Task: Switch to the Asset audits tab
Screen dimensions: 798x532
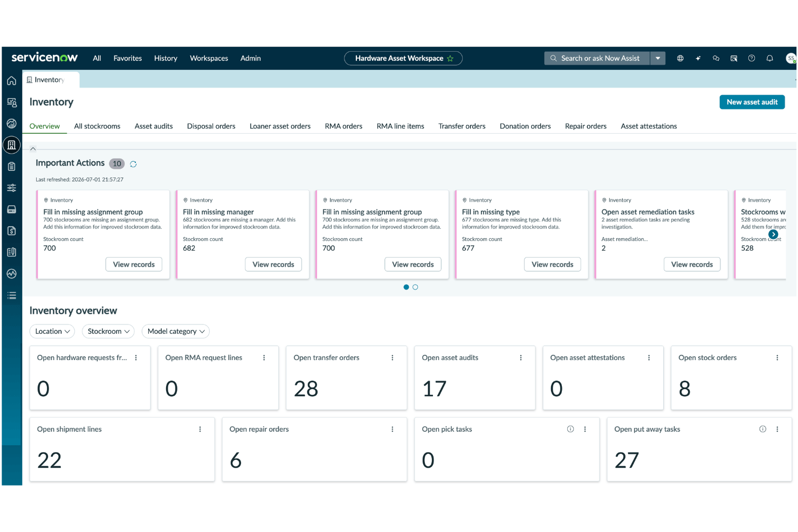Action: click(x=154, y=126)
